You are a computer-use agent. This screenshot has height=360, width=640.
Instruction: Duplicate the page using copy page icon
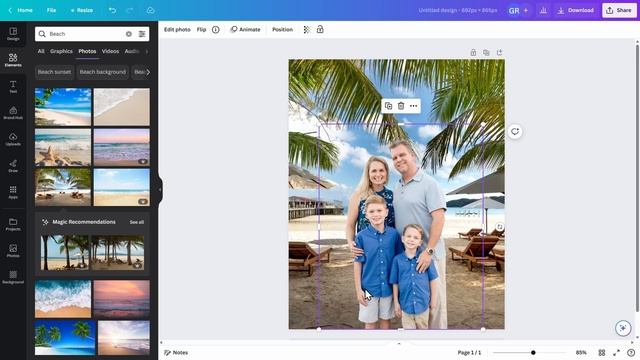[x=486, y=53]
